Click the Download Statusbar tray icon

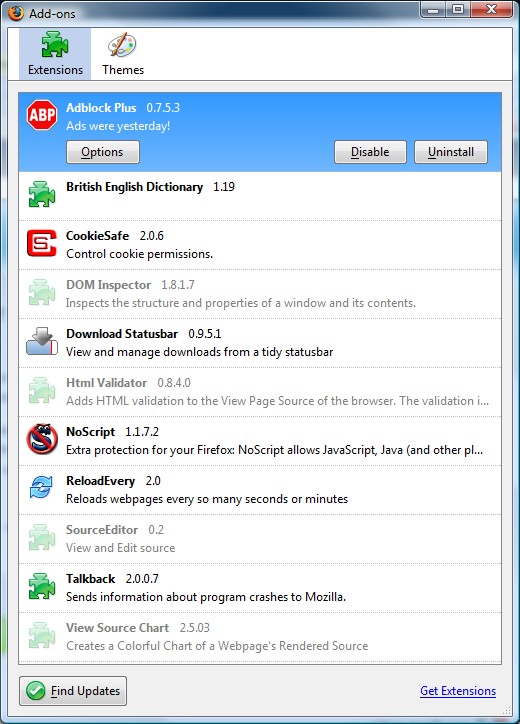[x=42, y=342]
